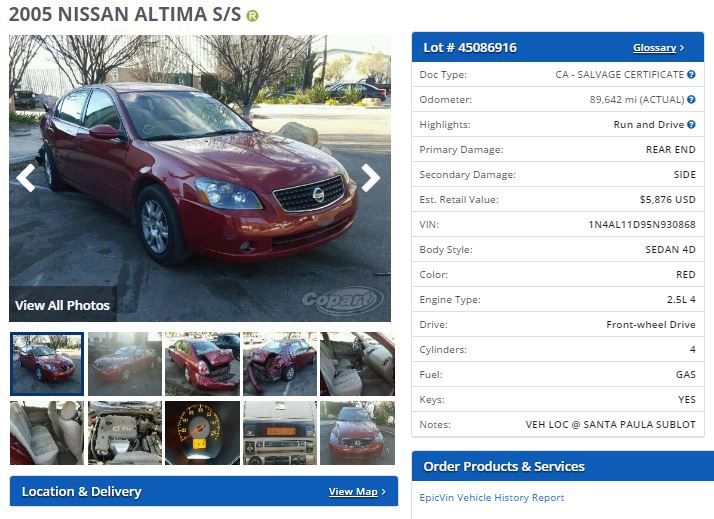Go to previous photo with left arrow
The image size is (714, 519).
coord(26,178)
